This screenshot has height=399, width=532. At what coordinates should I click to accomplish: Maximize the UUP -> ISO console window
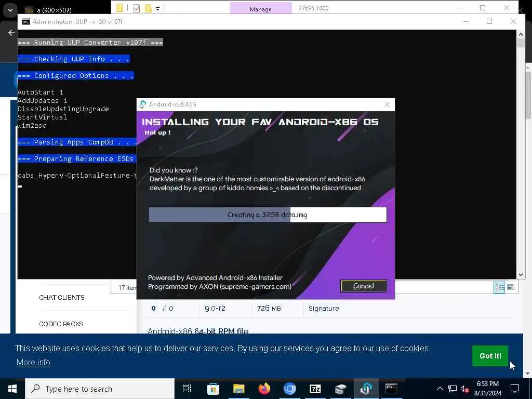[x=489, y=21]
